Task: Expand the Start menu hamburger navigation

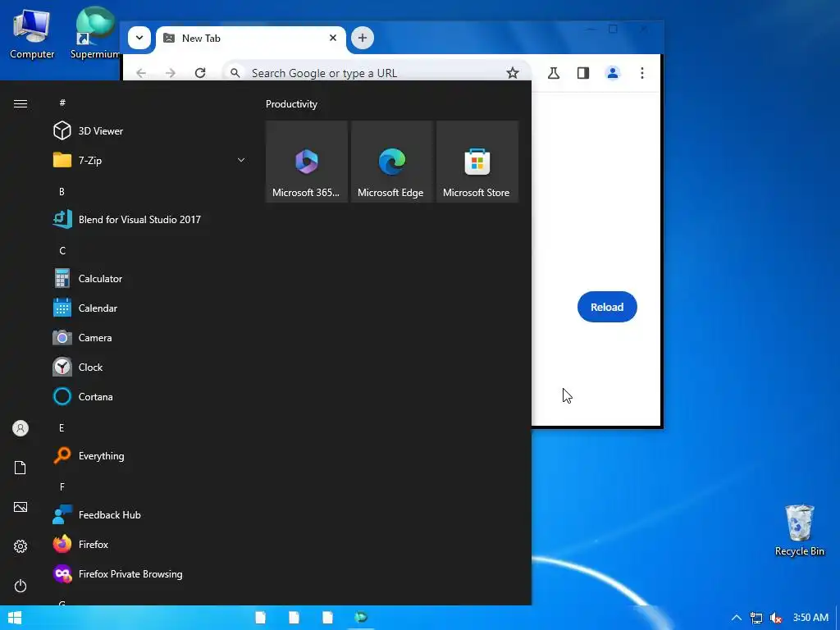Action: [x=21, y=103]
